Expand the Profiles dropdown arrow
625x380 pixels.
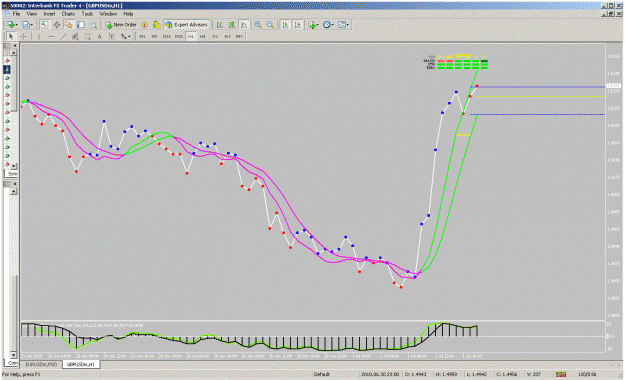31,25
